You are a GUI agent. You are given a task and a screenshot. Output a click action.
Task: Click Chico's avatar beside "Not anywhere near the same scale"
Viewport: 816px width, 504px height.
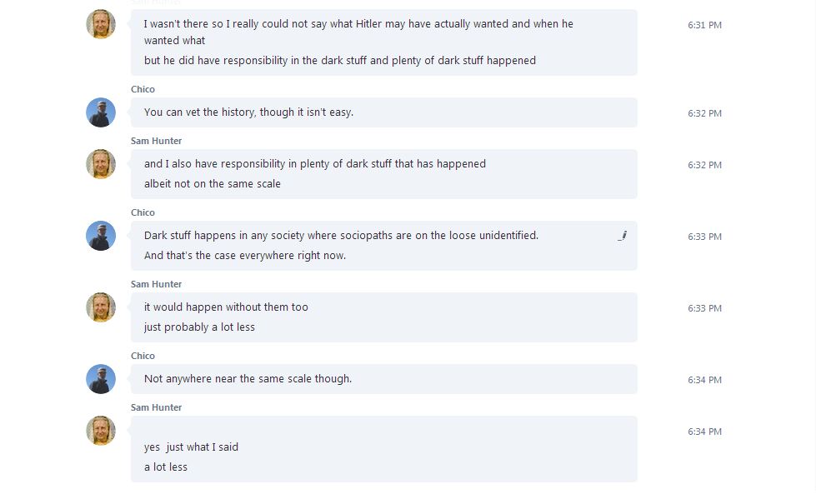[x=101, y=379]
